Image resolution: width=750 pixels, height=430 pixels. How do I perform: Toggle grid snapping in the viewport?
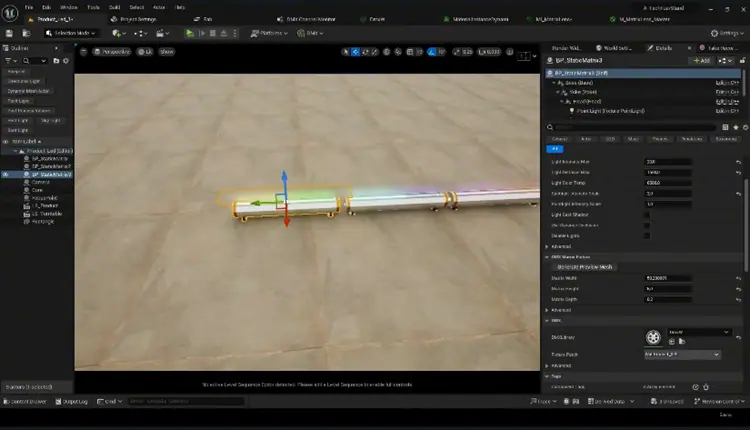(x=410, y=52)
